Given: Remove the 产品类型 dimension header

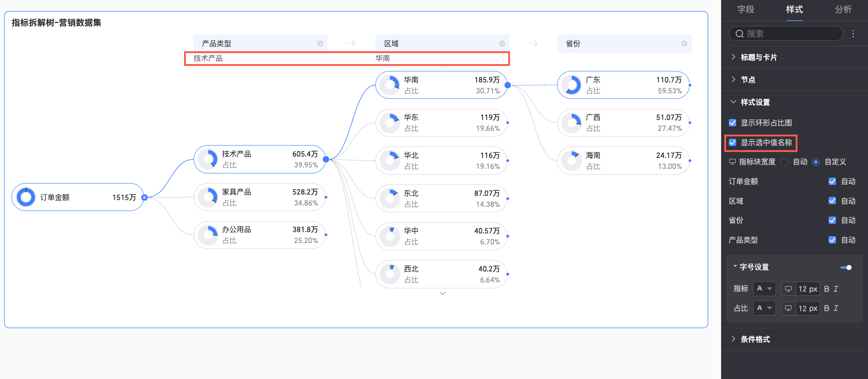Looking at the screenshot, I should (320, 43).
